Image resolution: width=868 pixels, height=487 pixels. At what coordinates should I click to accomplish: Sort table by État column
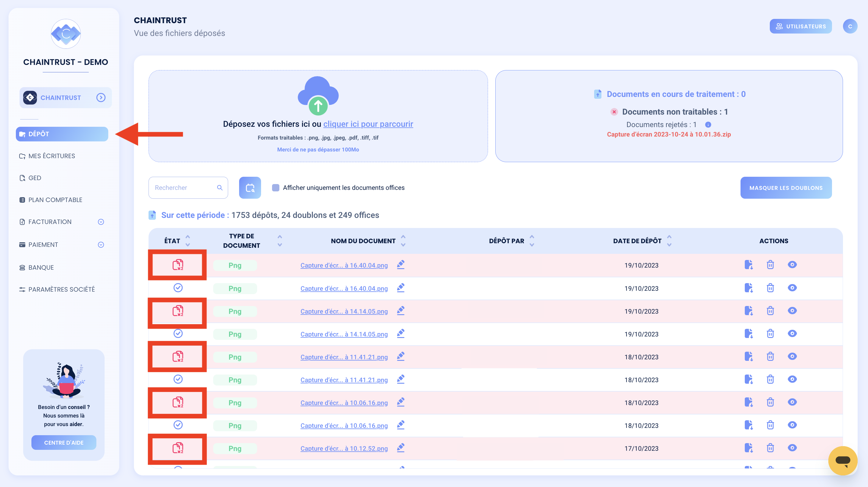click(188, 241)
